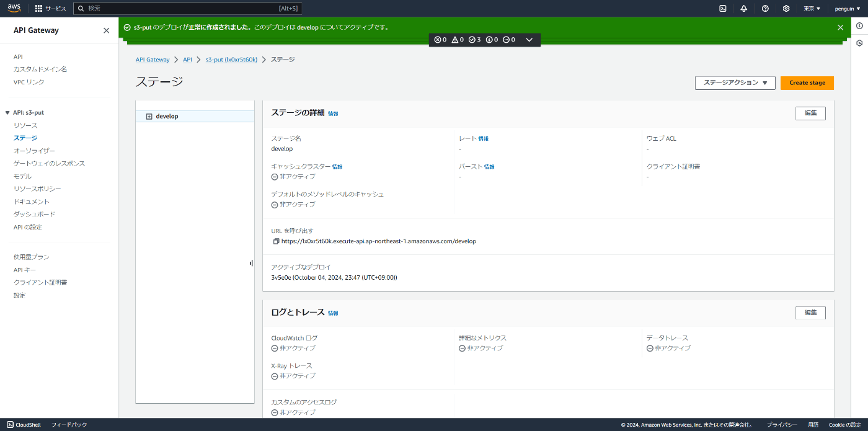Click the panel resize handle

tap(251, 263)
